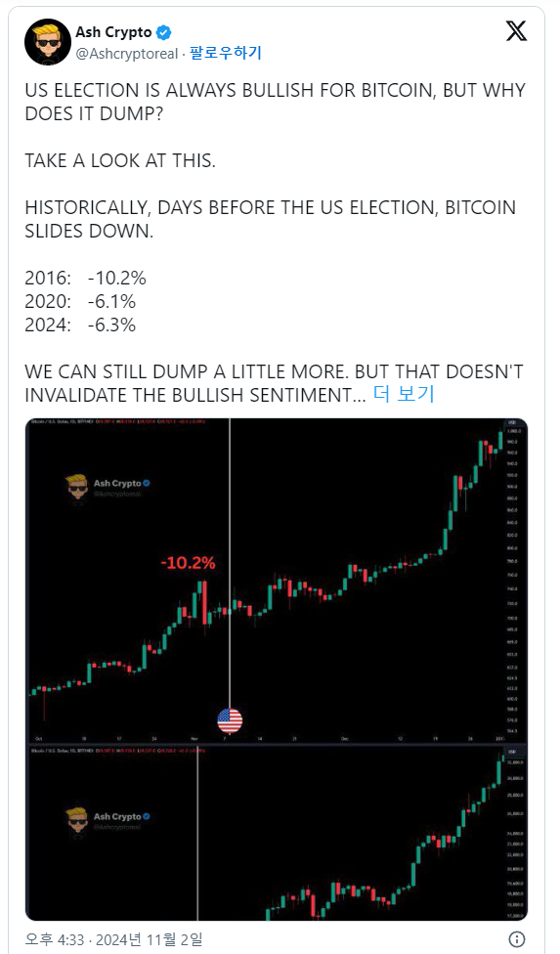
Task: Open Ash Crypto's profile avatar
Action: tap(48, 41)
